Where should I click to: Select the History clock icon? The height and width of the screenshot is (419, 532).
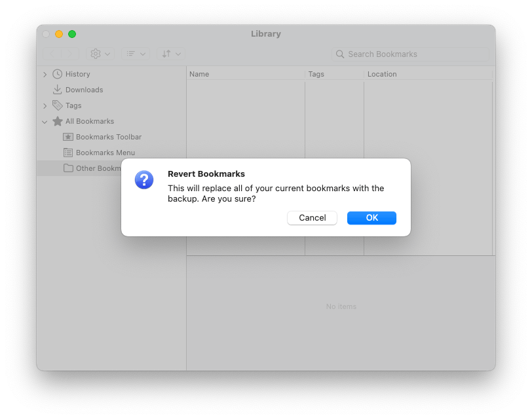56,74
